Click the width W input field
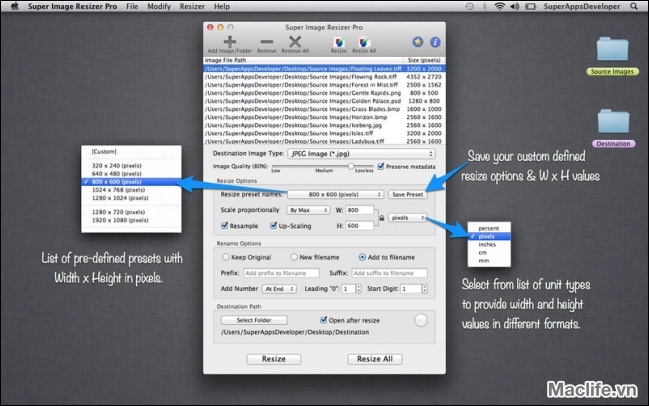Screen dimensions: 649x406 [x=359, y=210]
